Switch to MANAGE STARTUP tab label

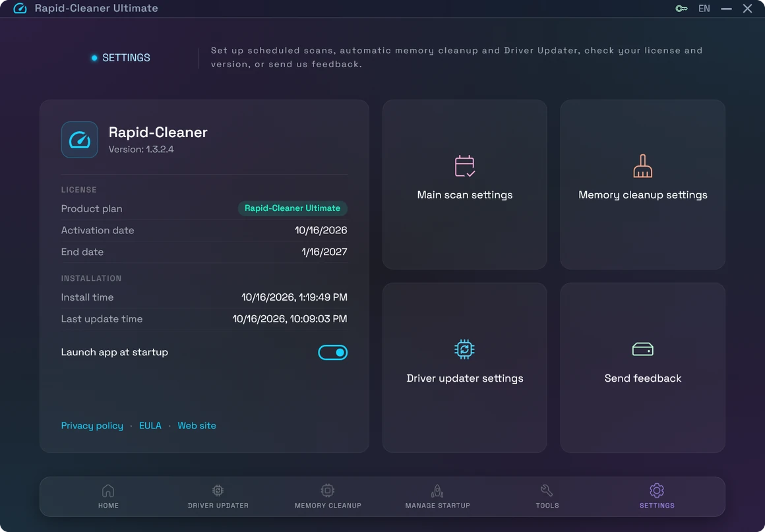[x=438, y=506]
